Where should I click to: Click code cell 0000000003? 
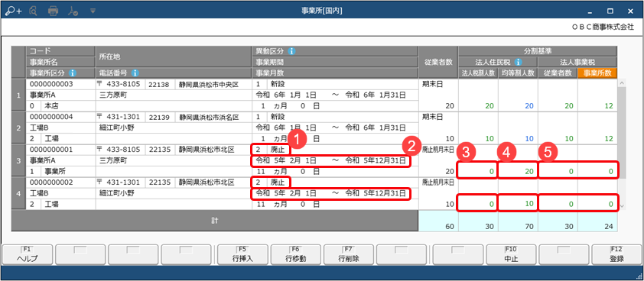click(x=60, y=84)
